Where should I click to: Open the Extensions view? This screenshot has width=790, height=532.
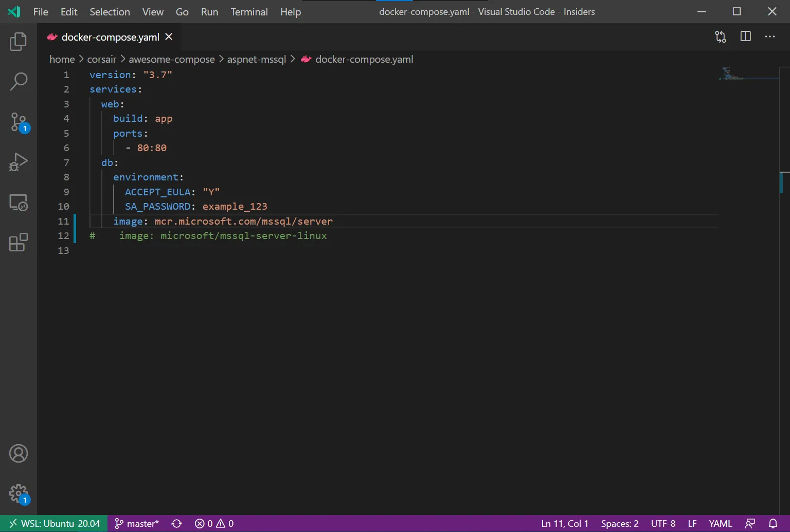[19, 242]
